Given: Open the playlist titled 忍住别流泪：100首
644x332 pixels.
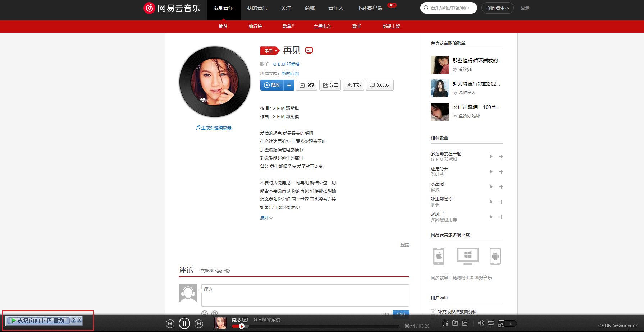Looking at the screenshot, I should tap(476, 107).
